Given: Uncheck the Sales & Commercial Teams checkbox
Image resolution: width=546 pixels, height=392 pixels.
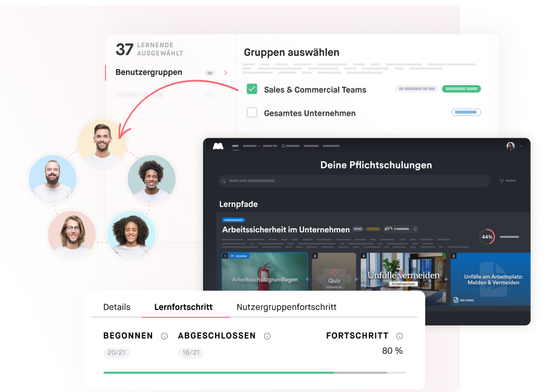Looking at the screenshot, I should click(x=252, y=88).
